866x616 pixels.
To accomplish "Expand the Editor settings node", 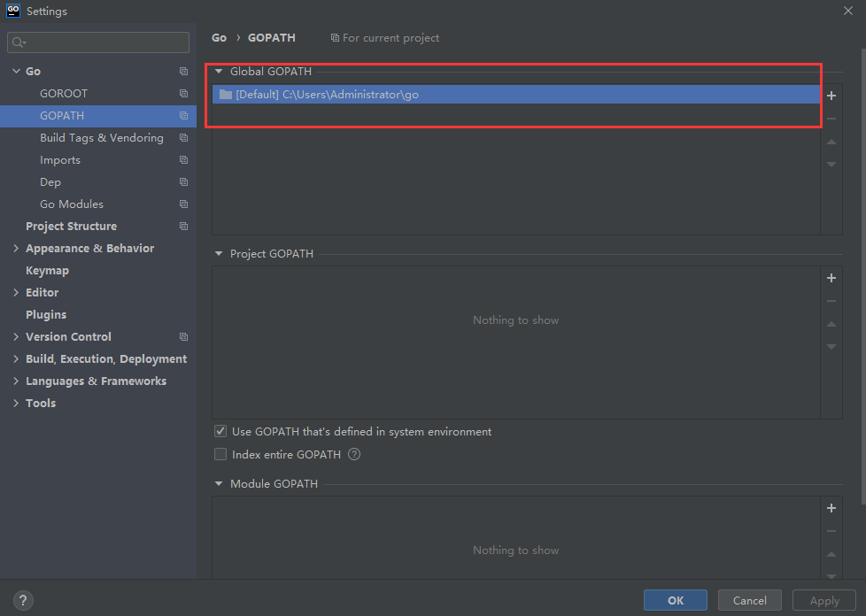I will pyautogui.click(x=16, y=293).
